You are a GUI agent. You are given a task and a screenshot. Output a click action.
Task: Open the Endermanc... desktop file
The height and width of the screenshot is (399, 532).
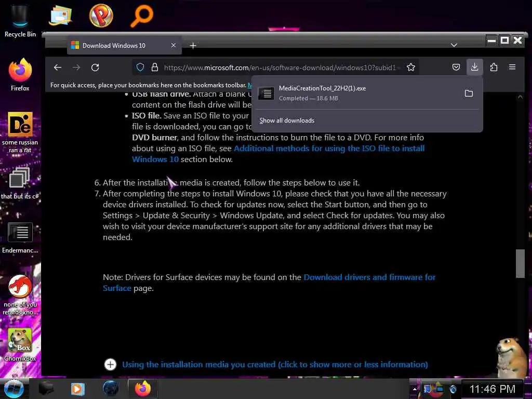point(20,237)
